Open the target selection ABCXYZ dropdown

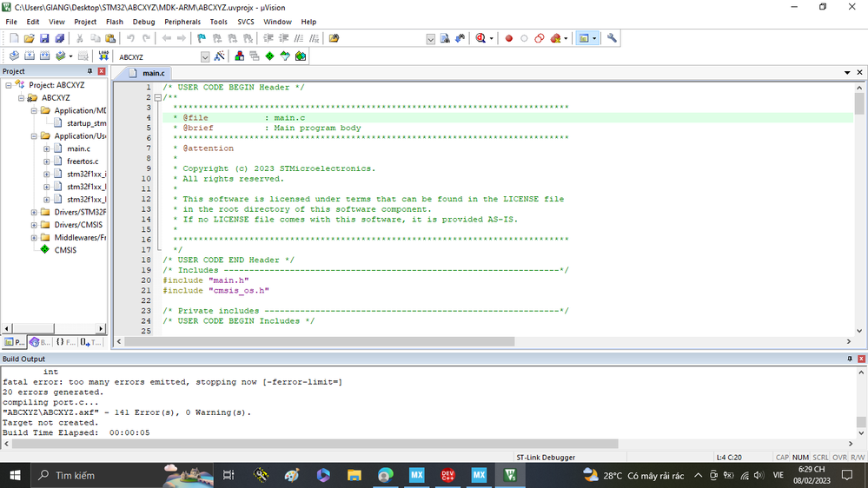[205, 57]
